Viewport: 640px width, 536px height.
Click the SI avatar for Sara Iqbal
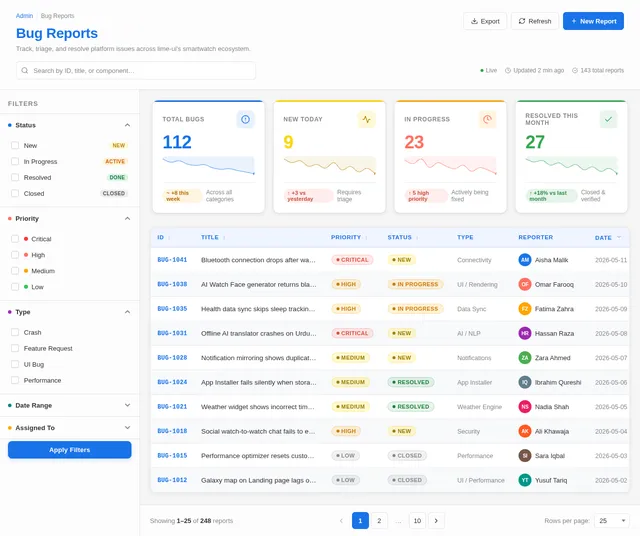[525, 456]
